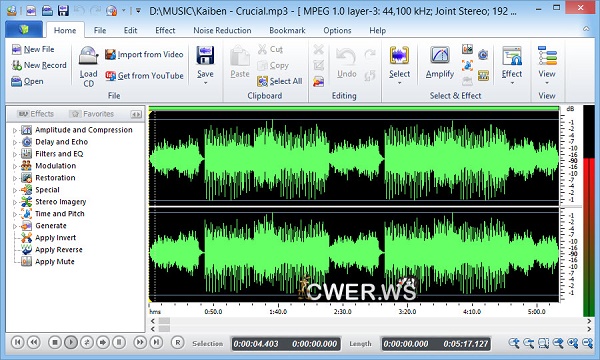This screenshot has width=600, height=360.
Task: Open the Noise Reduction tab
Action: [x=222, y=31]
